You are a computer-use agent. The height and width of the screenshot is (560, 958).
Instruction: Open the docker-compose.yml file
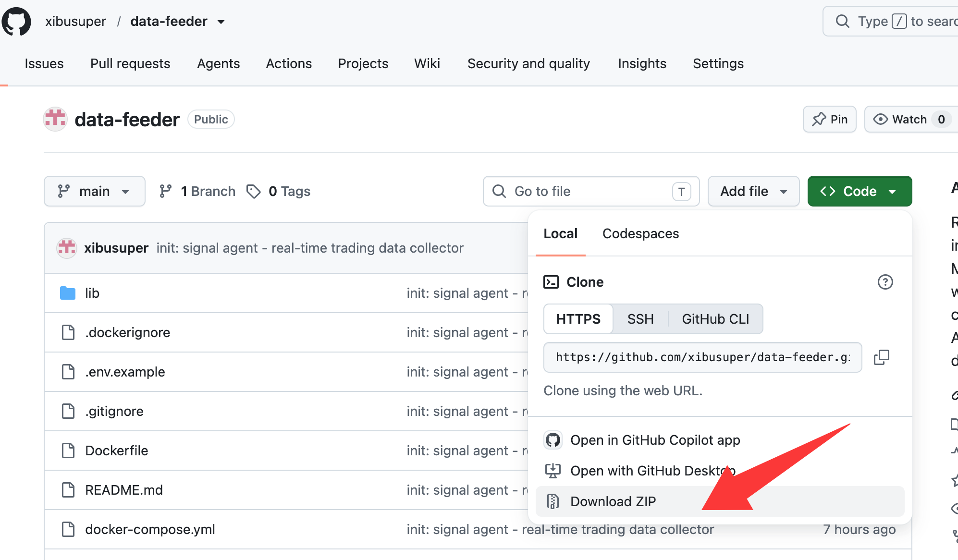(150, 529)
